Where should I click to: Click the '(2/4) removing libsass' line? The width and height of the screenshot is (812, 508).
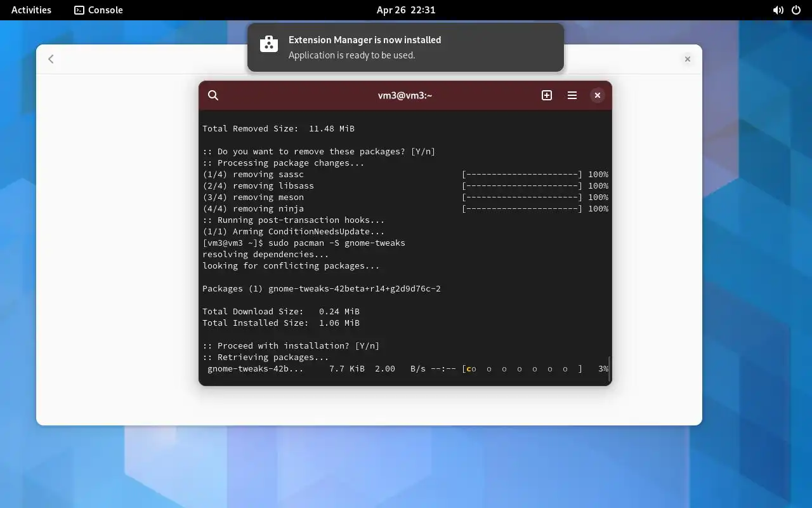tap(405, 186)
